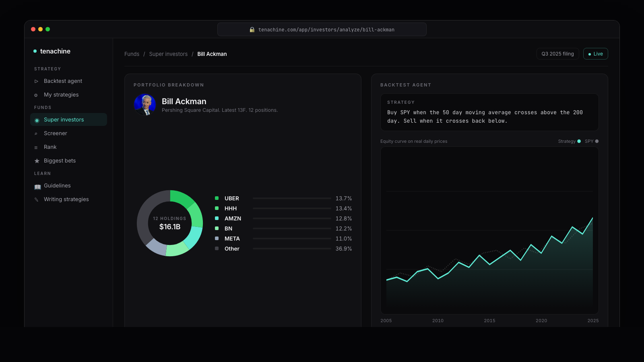The height and width of the screenshot is (362, 644).
Task: Go to Screener page
Action: [x=68, y=133]
